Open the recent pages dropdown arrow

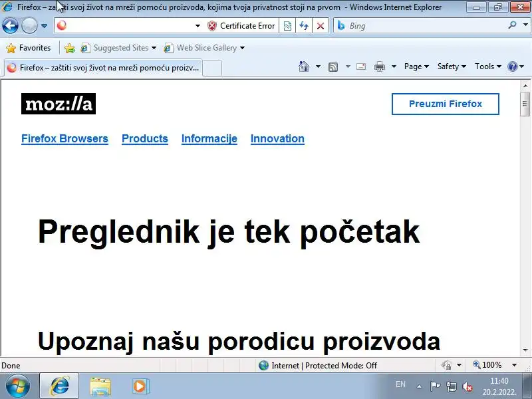pos(44,26)
